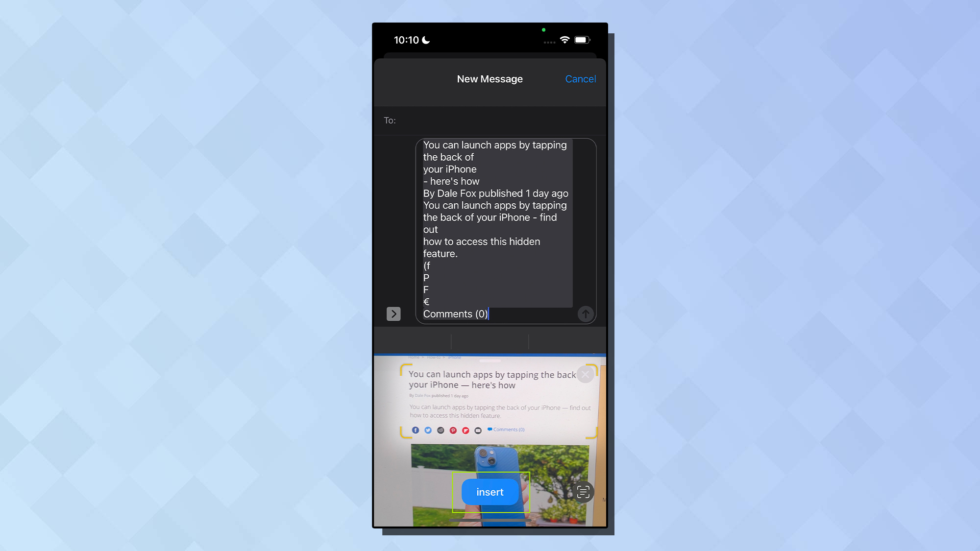Tap the Comments share icon in preview
The width and height of the screenshot is (980, 551).
coord(506,430)
